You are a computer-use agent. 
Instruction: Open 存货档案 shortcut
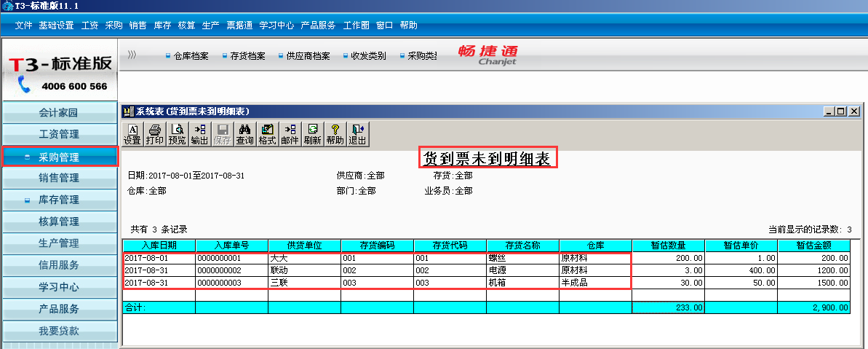pyautogui.click(x=244, y=56)
